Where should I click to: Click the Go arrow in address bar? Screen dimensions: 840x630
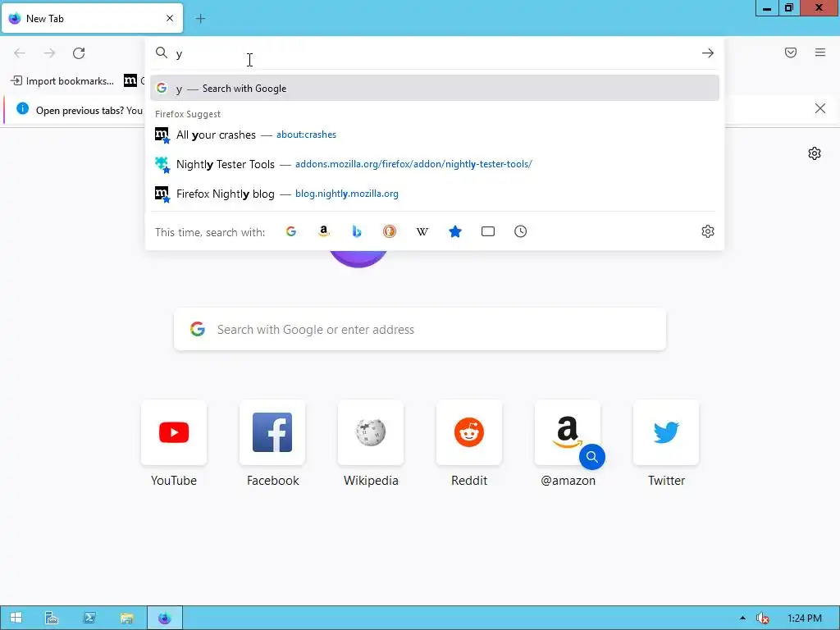point(708,53)
